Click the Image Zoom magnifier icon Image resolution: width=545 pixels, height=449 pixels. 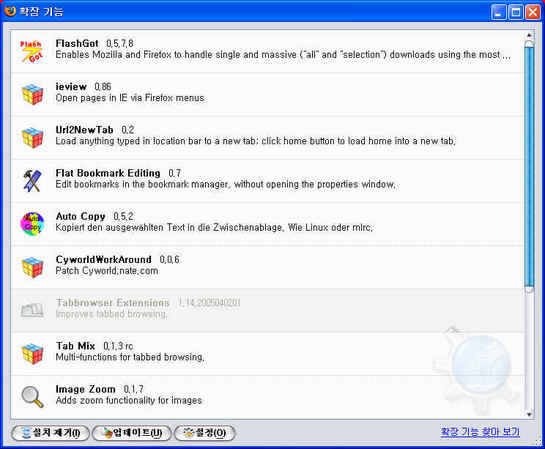(x=32, y=397)
